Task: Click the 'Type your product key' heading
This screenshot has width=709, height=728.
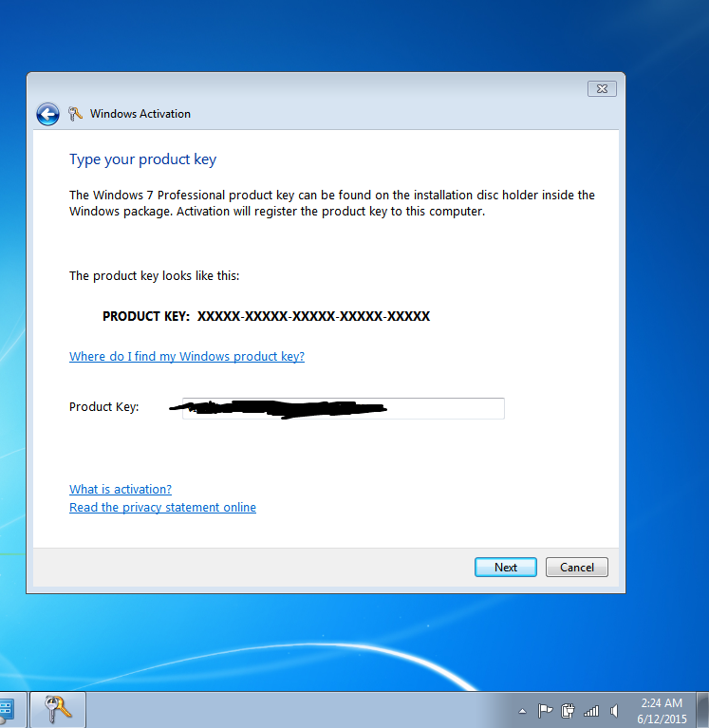Action: tap(142, 159)
